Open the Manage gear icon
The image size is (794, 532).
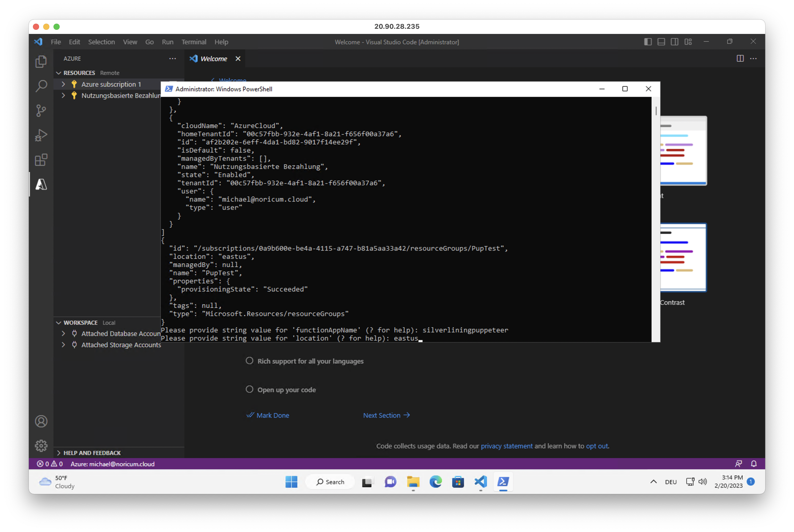click(41, 446)
